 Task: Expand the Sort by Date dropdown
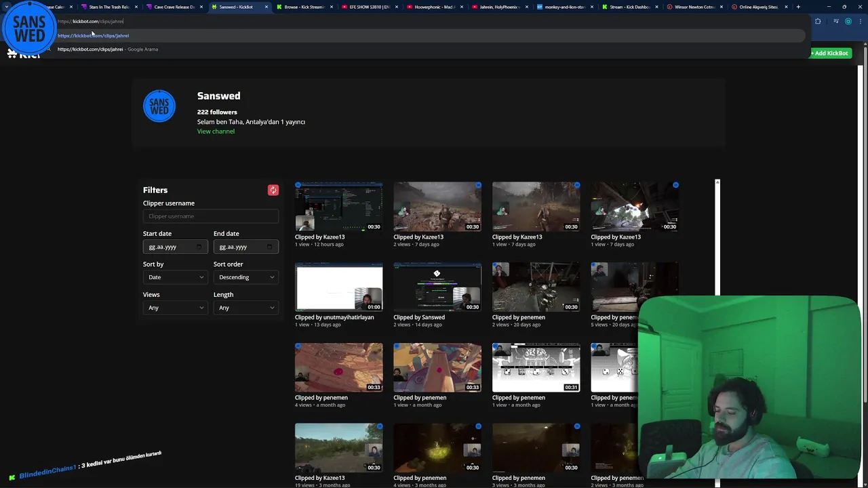click(x=176, y=277)
